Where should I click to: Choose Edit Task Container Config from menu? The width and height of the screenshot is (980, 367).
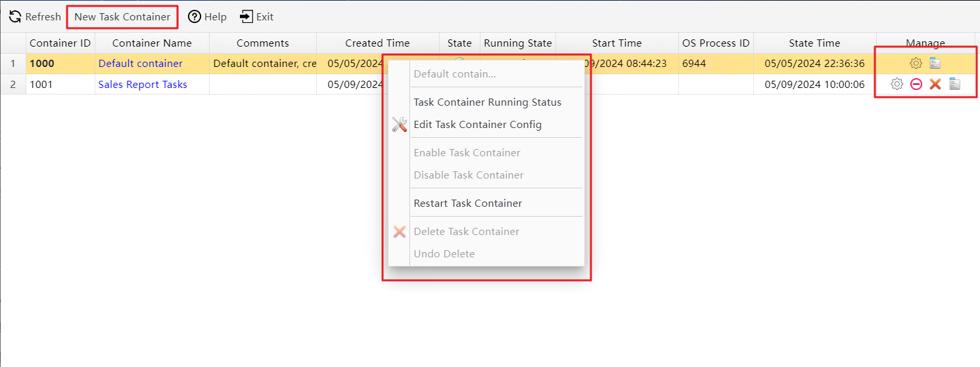478,125
